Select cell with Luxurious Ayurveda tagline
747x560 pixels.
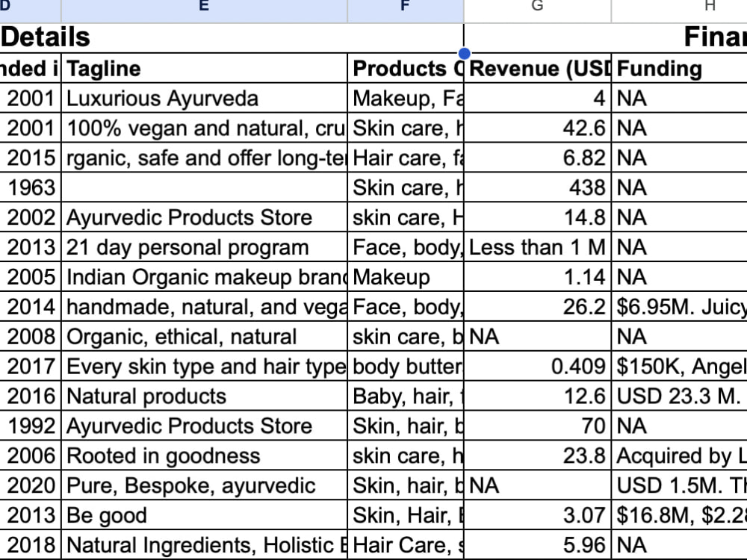pos(205,98)
